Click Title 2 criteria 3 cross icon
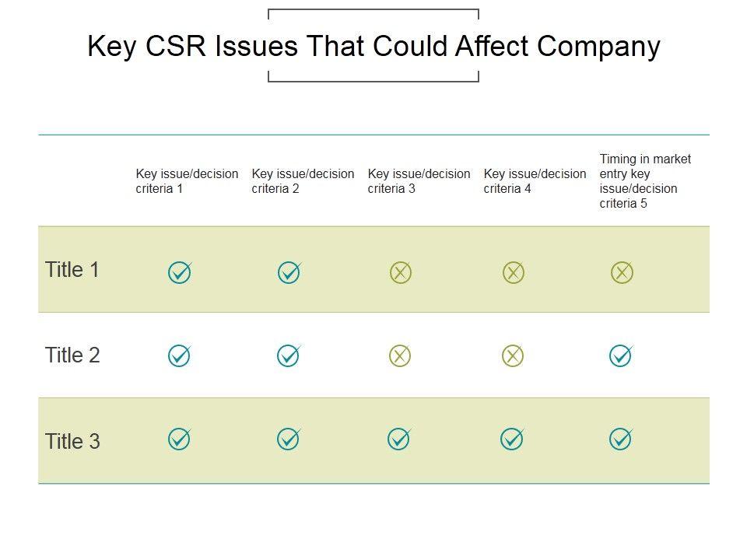This screenshot has height=560, width=747. point(399,356)
